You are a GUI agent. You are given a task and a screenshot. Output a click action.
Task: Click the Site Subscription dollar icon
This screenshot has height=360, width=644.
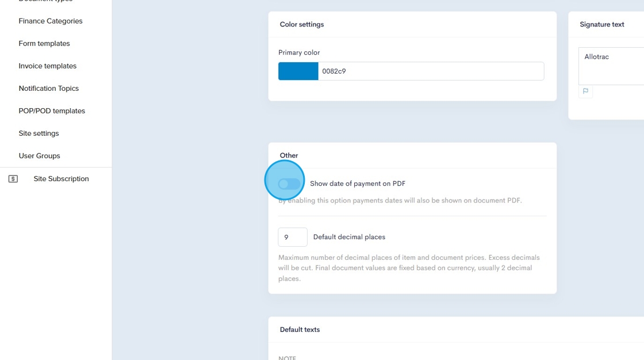[x=13, y=179]
